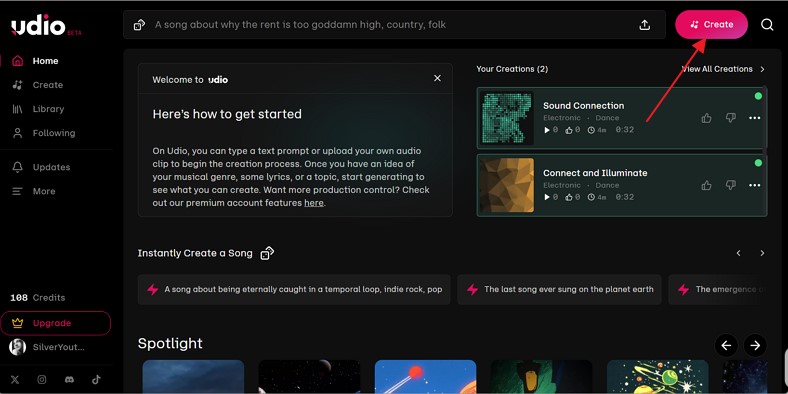Click the Electronic tag on Sound Connection

tap(562, 118)
